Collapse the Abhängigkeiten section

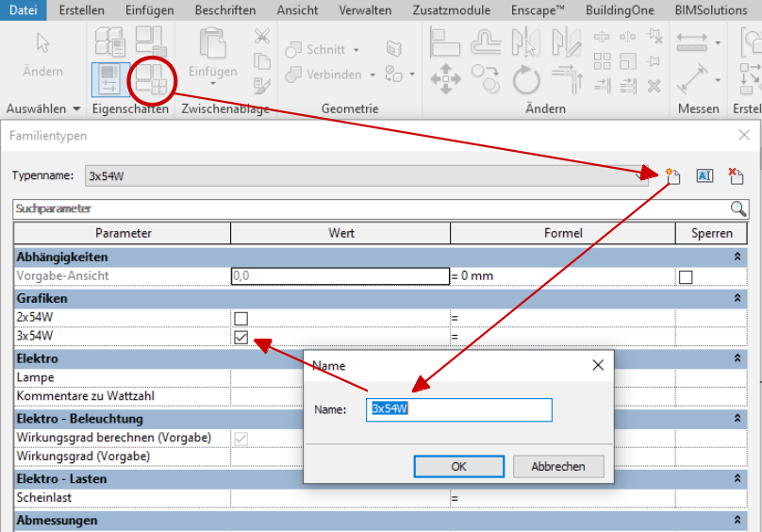pyautogui.click(x=737, y=257)
